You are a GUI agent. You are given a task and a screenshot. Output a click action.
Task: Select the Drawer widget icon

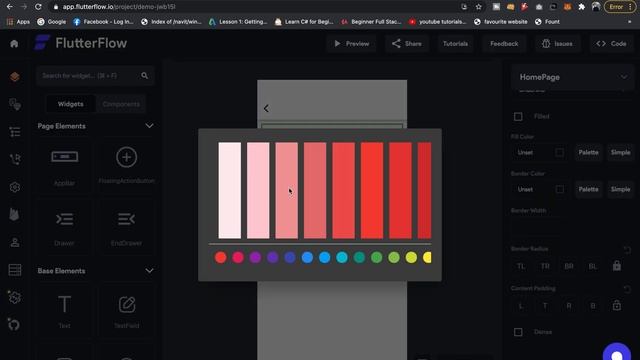[x=64, y=219]
